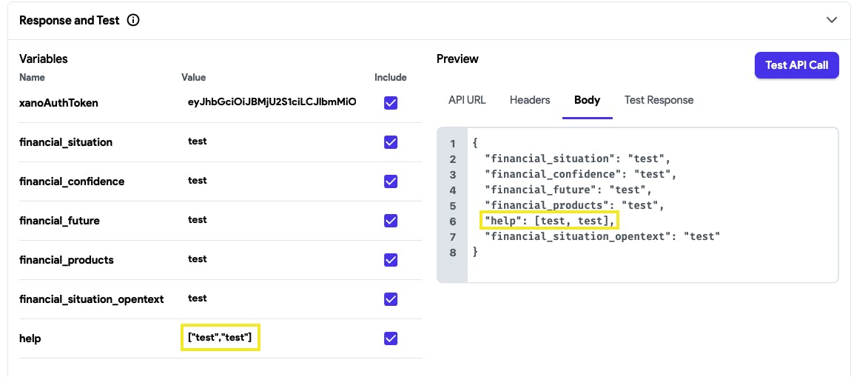This screenshot has height=377, width=868.
Task: Collapse the Response and Test section chevron
Action: [832, 21]
